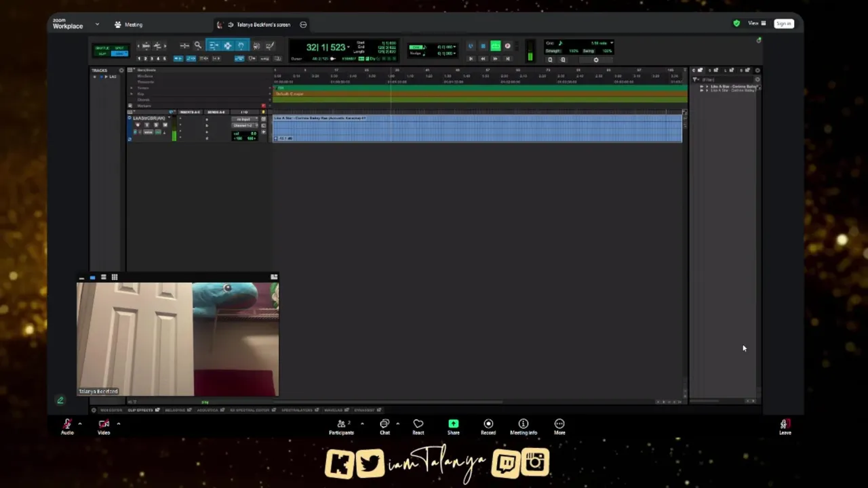
Task: Open Zoom Participants panel
Action: (342, 427)
